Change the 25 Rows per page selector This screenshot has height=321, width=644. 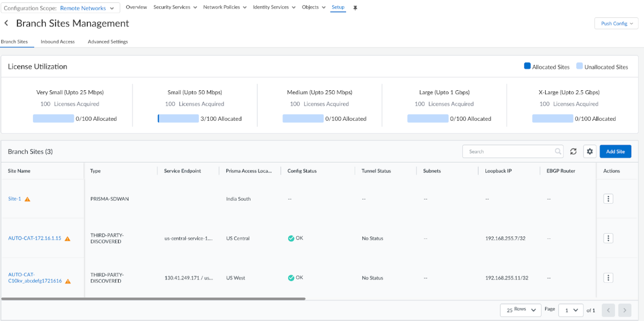[520, 310]
